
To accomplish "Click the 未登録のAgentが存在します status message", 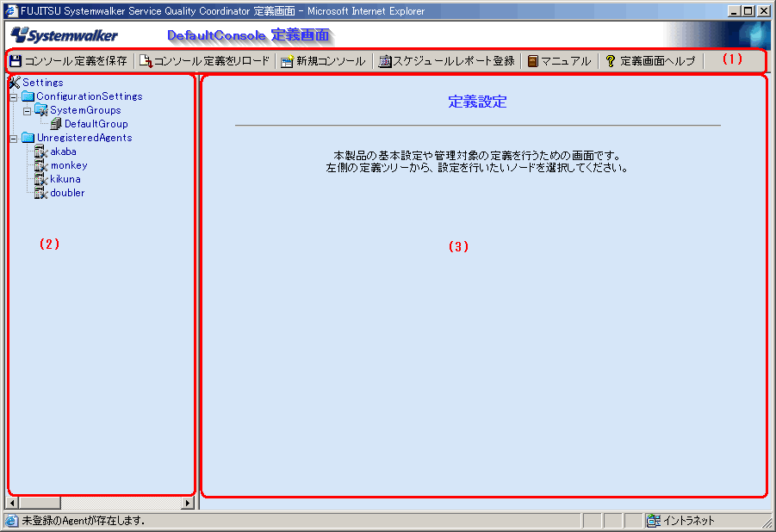I will pos(84,521).
